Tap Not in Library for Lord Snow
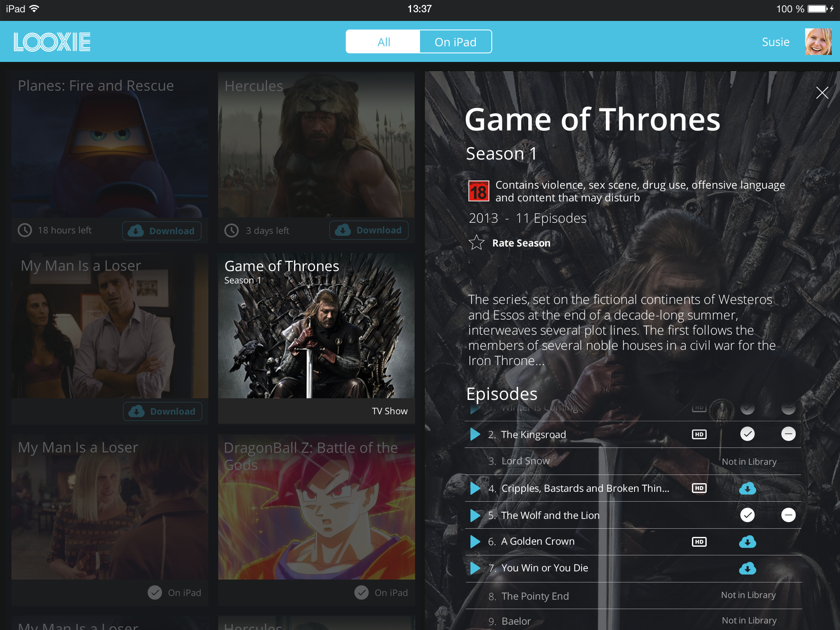The image size is (840, 630). 749,461
